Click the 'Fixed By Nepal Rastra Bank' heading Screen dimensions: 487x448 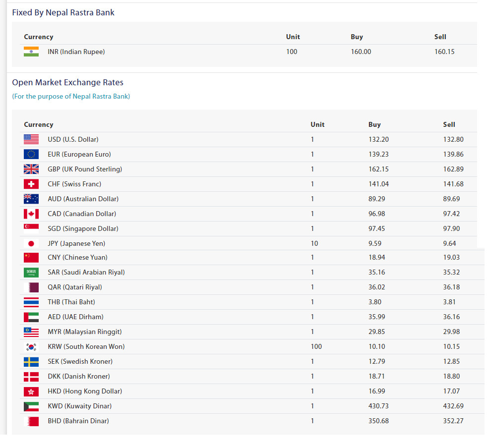point(63,13)
